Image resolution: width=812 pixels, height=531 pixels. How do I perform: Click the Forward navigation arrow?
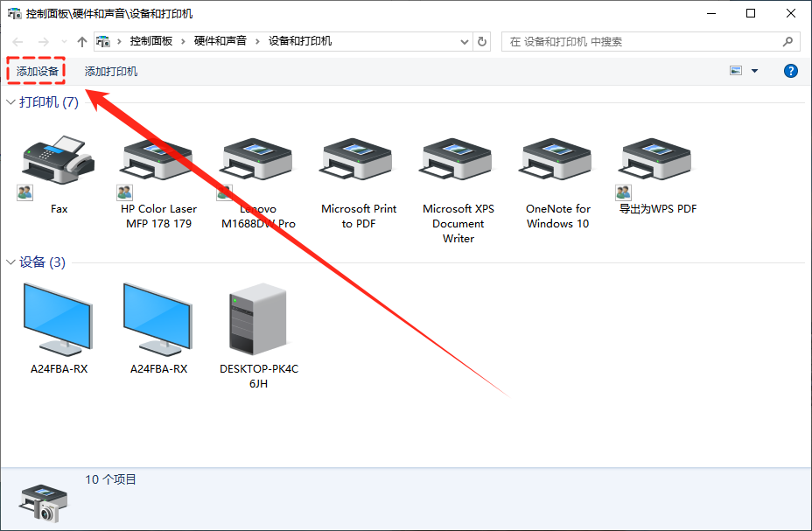[x=44, y=41]
